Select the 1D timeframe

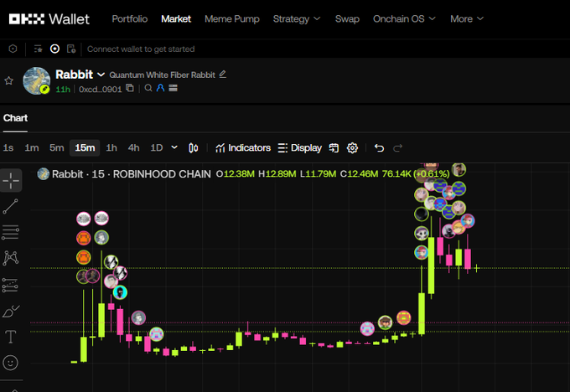click(x=156, y=148)
